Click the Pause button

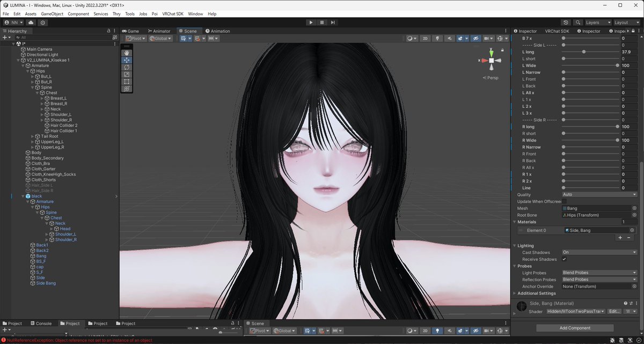click(322, 23)
